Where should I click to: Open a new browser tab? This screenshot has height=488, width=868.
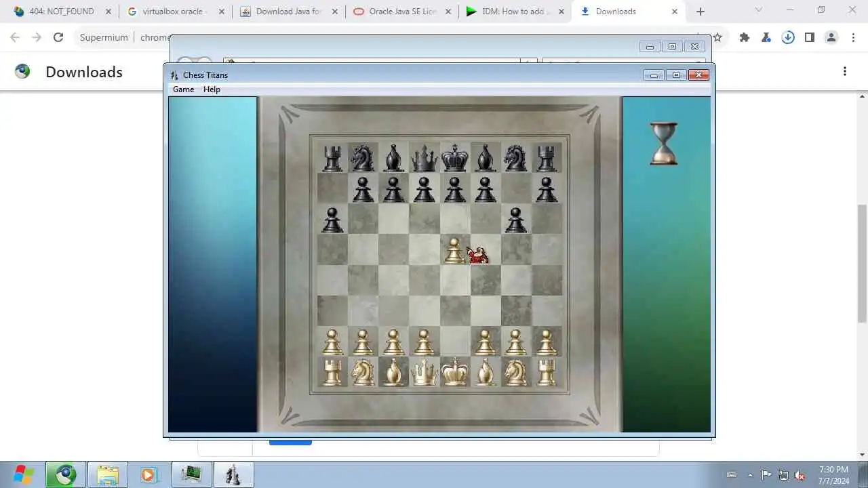pos(701,12)
